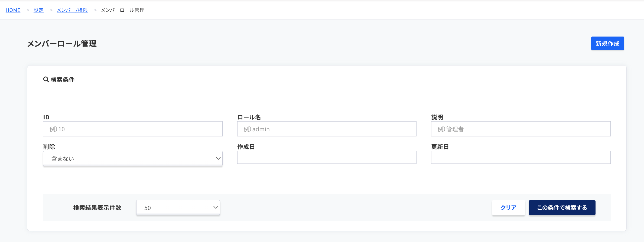Click the 新規作成 button
644x242 pixels.
point(607,44)
